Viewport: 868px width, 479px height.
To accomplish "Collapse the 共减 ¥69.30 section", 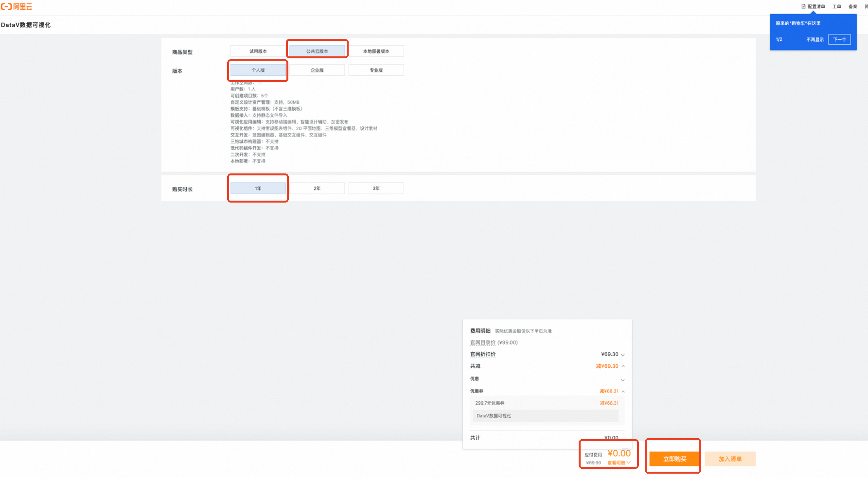I will click(623, 366).
